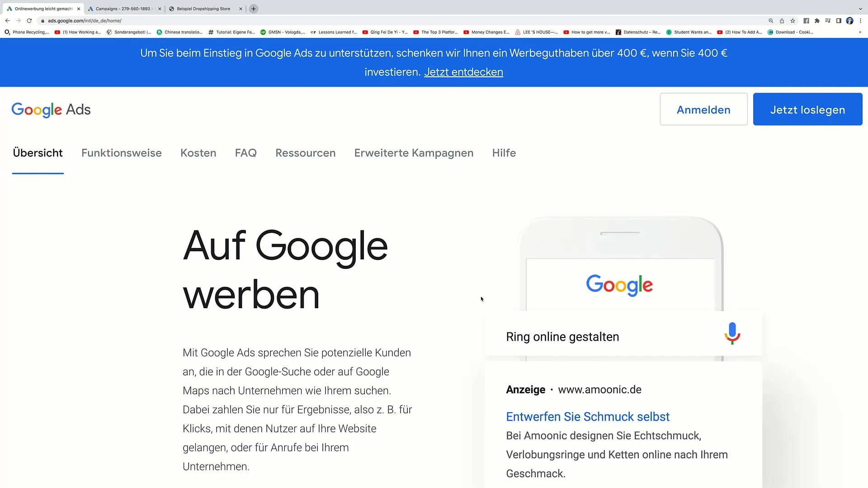Open the Tutorial: Eigene Fa... bookmark
This screenshot has height=488, width=868.
point(231,32)
